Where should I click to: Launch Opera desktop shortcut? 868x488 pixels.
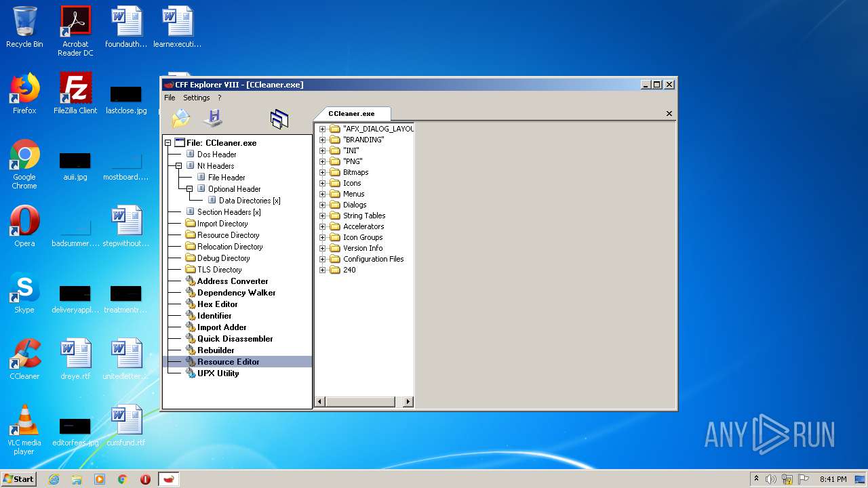tap(24, 226)
